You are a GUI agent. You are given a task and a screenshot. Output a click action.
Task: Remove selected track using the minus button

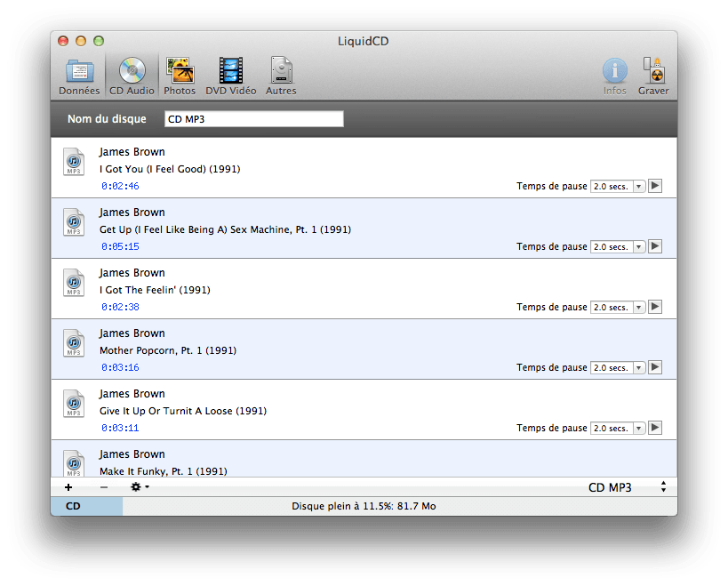[x=103, y=487]
